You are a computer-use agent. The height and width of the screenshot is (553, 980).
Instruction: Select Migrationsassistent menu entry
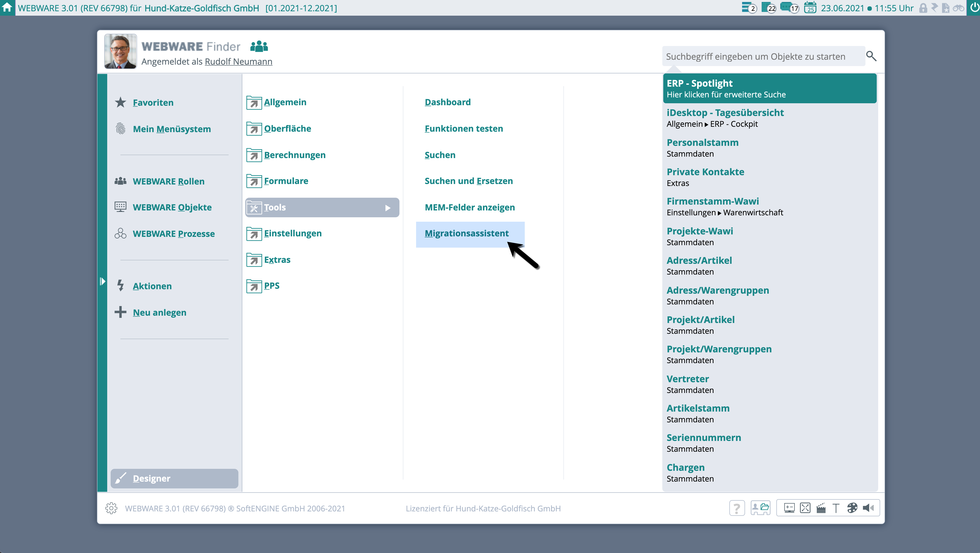tap(467, 233)
